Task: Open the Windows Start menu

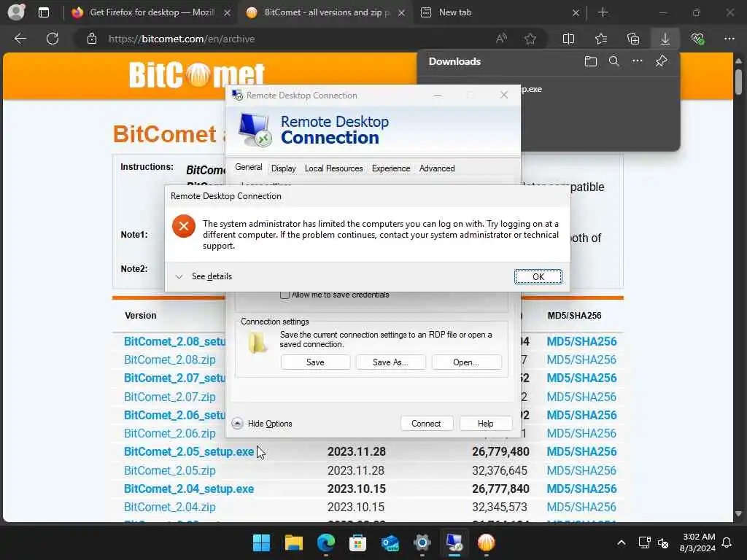Action: click(261, 542)
